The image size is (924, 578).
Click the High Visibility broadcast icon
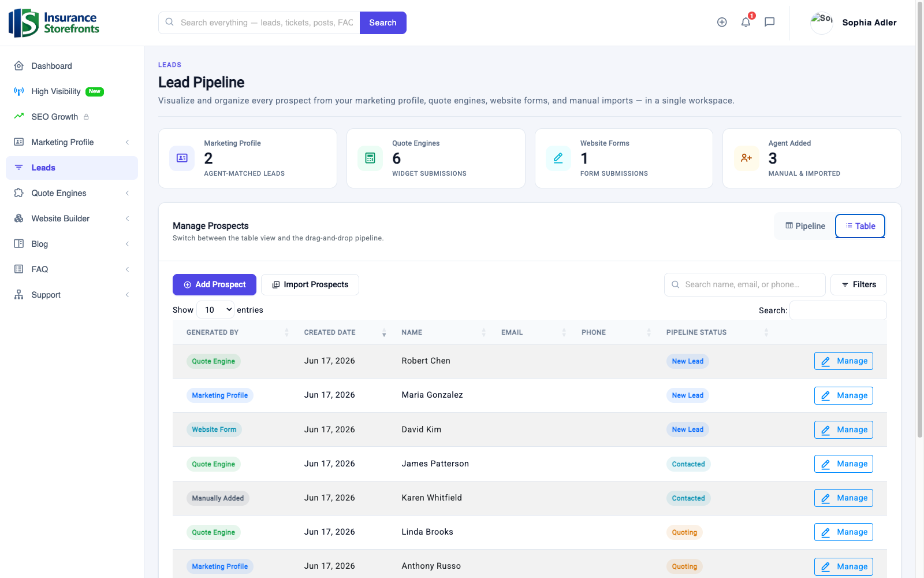(x=19, y=91)
